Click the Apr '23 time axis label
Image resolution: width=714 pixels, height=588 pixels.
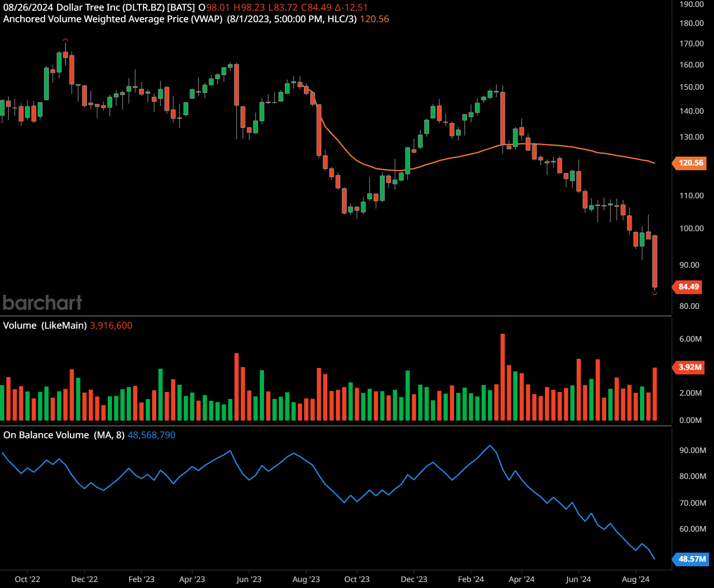pyautogui.click(x=192, y=579)
